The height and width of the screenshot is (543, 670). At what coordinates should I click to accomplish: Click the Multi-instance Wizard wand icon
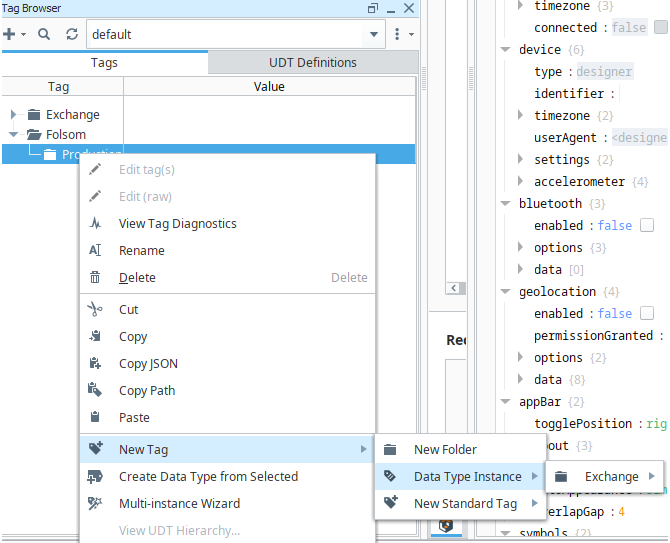pyautogui.click(x=95, y=504)
